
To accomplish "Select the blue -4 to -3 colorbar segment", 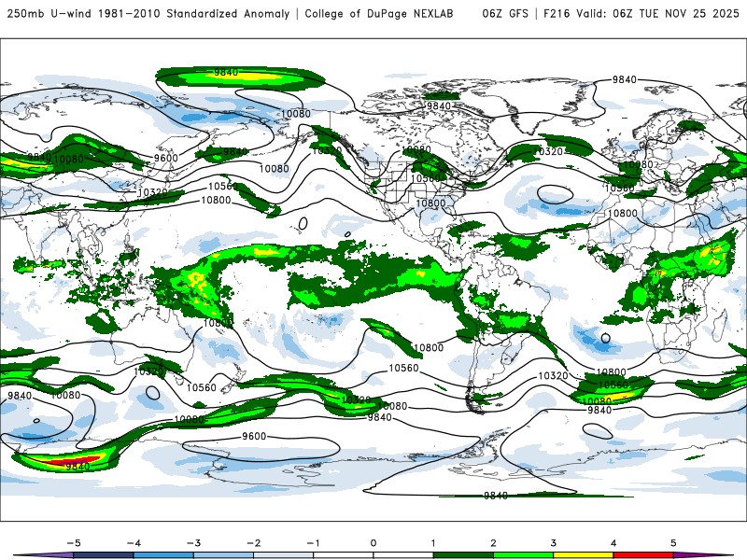I will [x=163, y=555].
